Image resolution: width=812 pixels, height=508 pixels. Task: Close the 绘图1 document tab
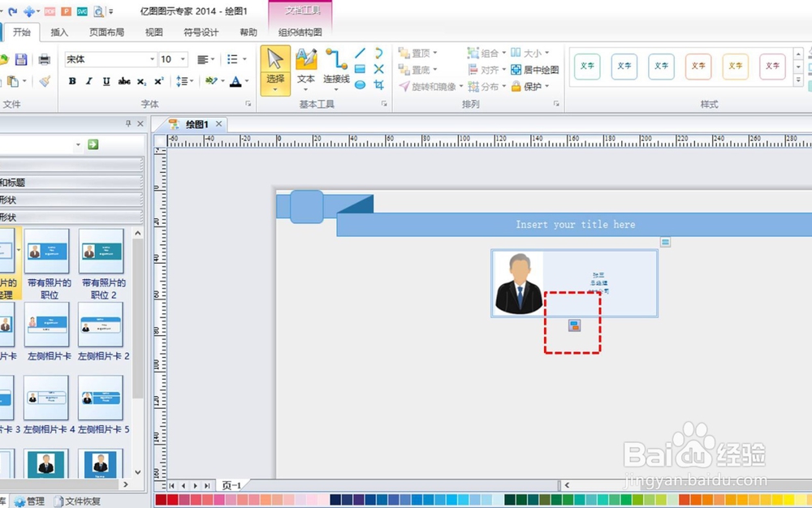(219, 124)
